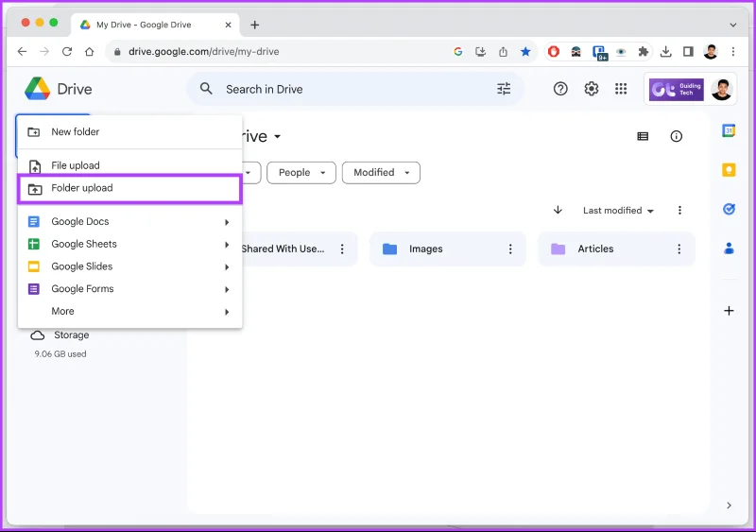Open the Google apps grid
The height and width of the screenshot is (532, 756).
point(621,89)
